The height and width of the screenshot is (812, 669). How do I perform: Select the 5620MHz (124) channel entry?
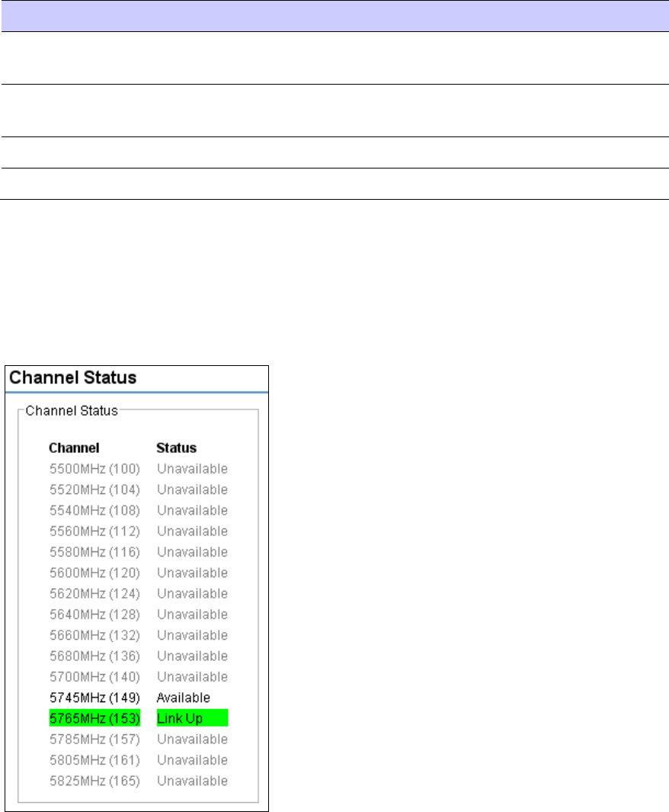click(x=94, y=593)
